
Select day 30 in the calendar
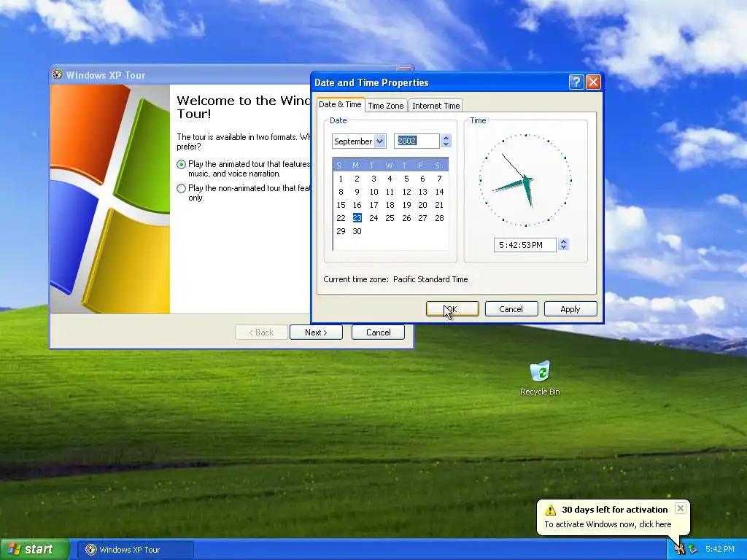[357, 231]
